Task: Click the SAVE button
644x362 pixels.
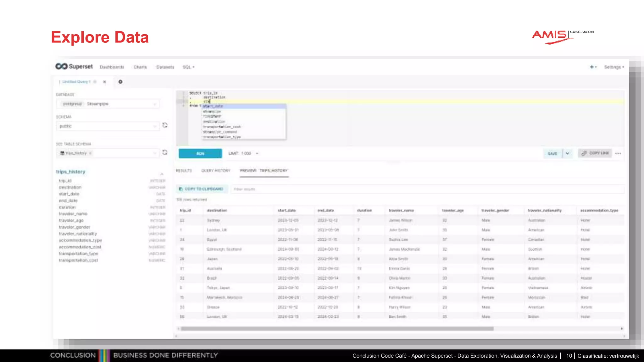Action: pos(552,153)
